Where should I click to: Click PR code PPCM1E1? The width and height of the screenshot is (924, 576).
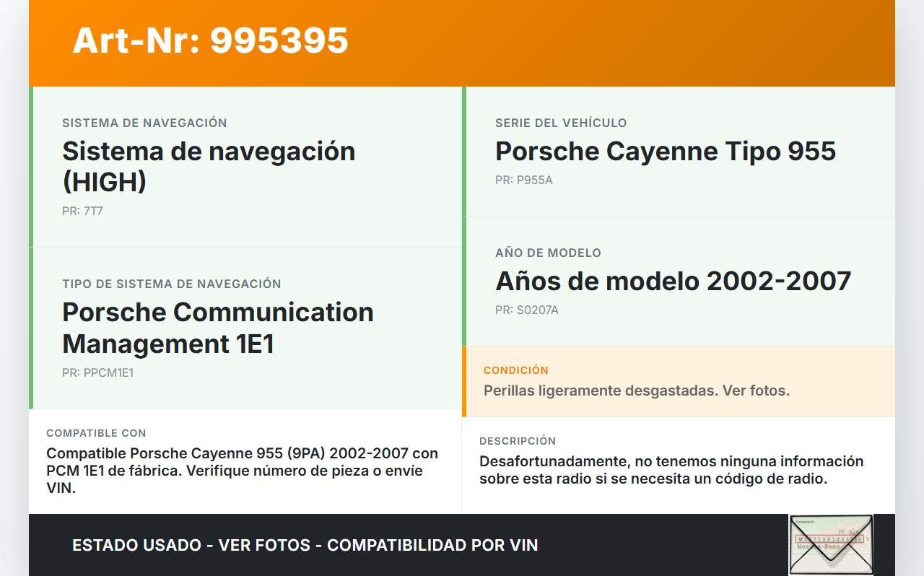(97, 373)
